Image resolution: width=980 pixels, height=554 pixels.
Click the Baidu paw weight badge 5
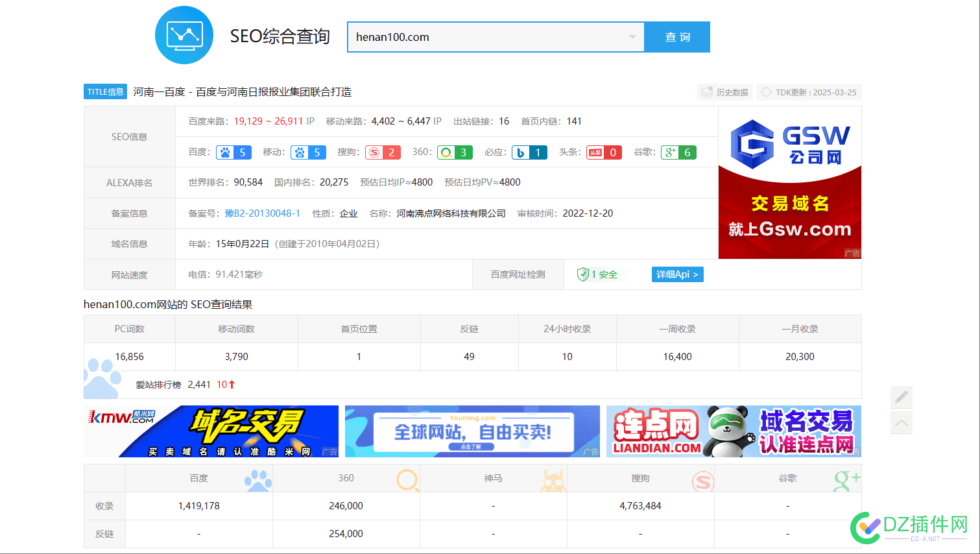233,152
